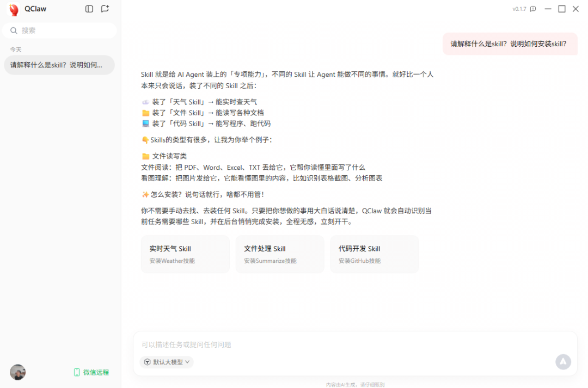Expand the 默认大模型 model dropdown
The height and width of the screenshot is (388, 588).
[x=167, y=362]
